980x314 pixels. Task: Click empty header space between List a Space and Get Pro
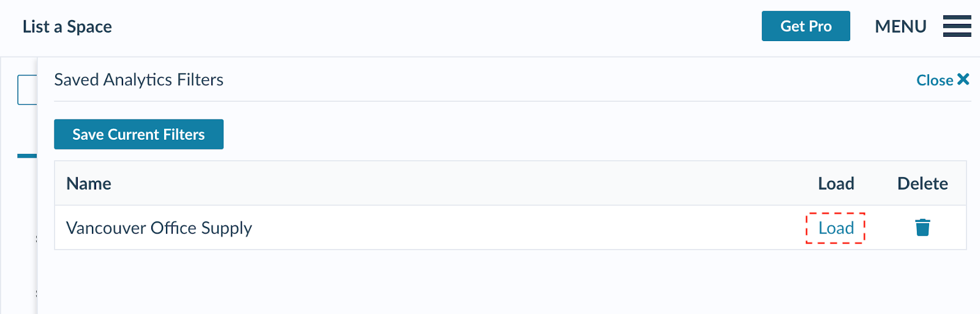[429, 26]
